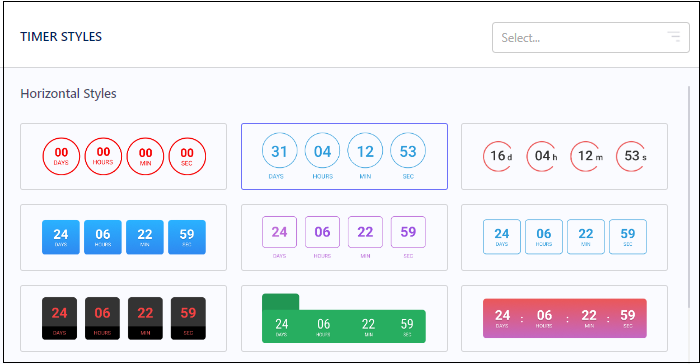Pick the black flip-card red digits style
Screen dimensions: 700x364
124,318
